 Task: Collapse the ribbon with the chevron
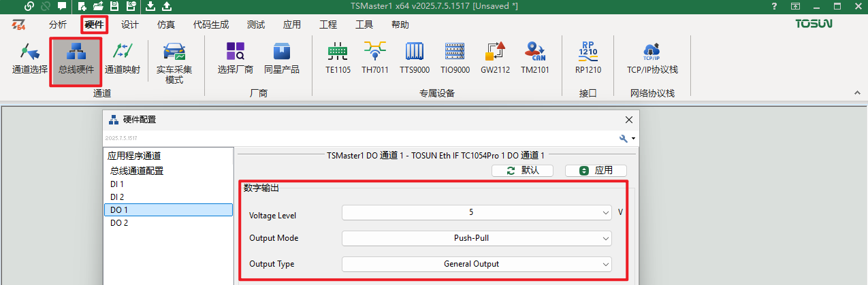coord(857,92)
